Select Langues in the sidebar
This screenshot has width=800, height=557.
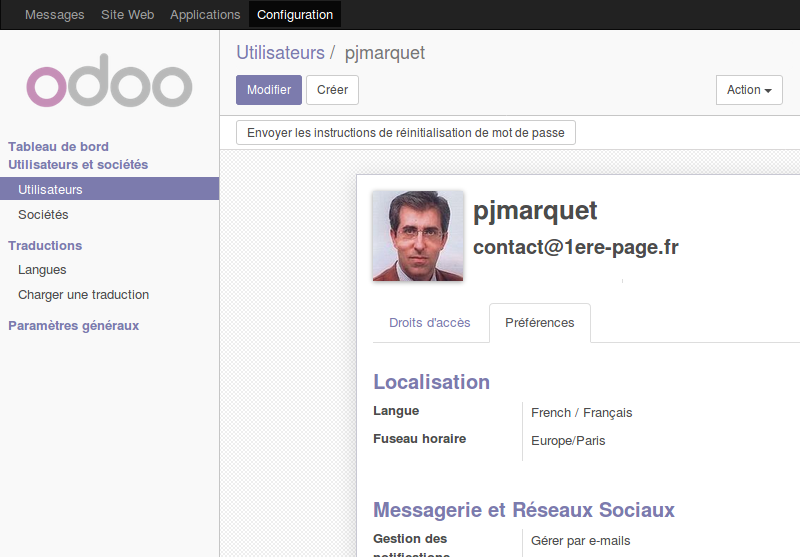click(x=42, y=270)
